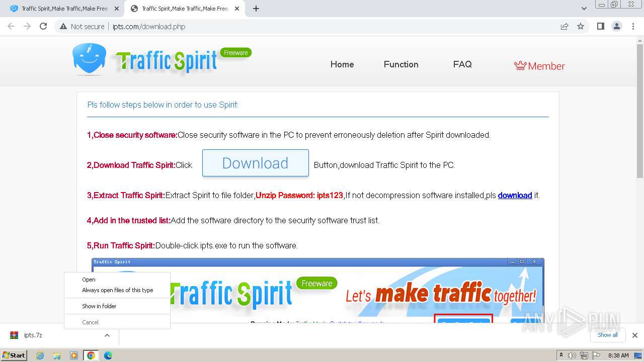
Task: Click the show desktop button in taskbar
Action: pos(638,355)
